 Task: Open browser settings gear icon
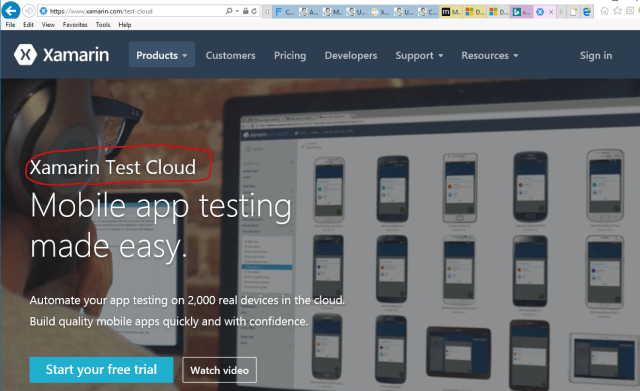tap(630, 11)
